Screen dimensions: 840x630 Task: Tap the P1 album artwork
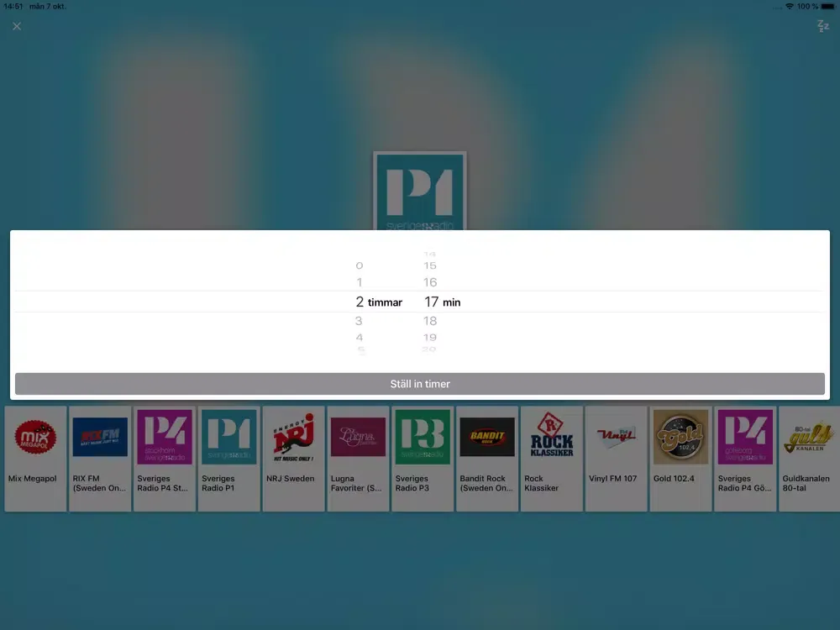point(420,192)
